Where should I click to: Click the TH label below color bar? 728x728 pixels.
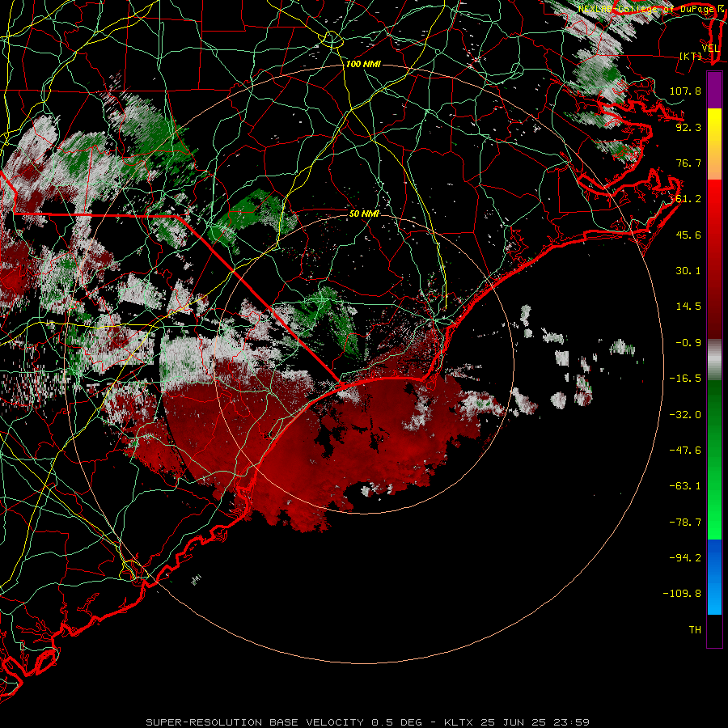[695, 630]
